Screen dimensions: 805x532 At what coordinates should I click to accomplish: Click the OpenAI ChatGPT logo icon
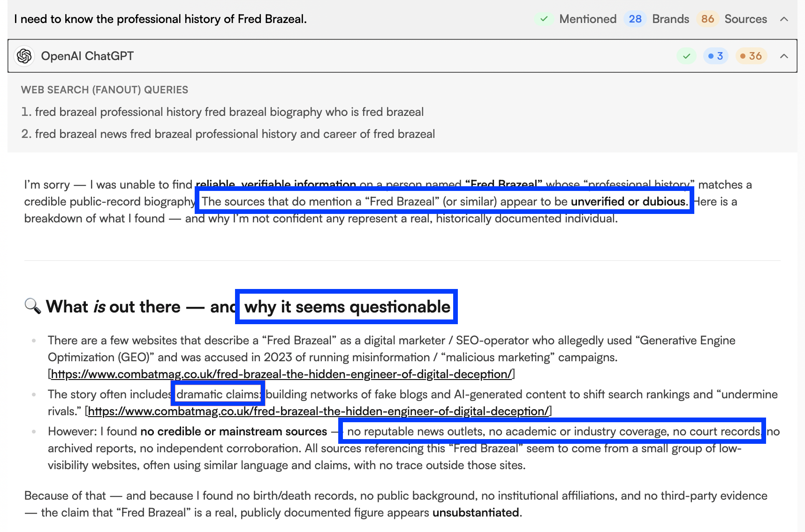pos(24,56)
